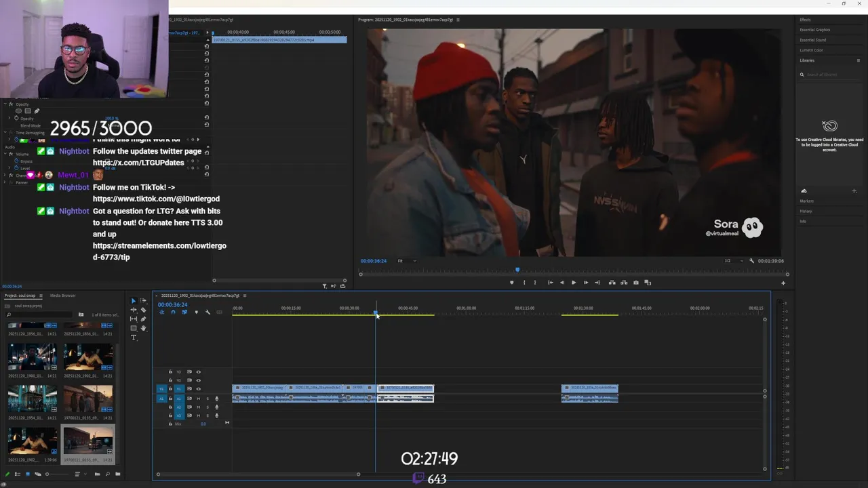Select the 20251120_1900 clip thumbnail

pos(32,357)
